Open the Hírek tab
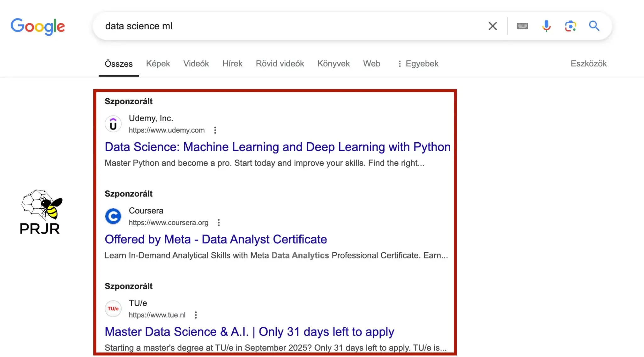Screen dimensions: 644x357 (x=232, y=64)
